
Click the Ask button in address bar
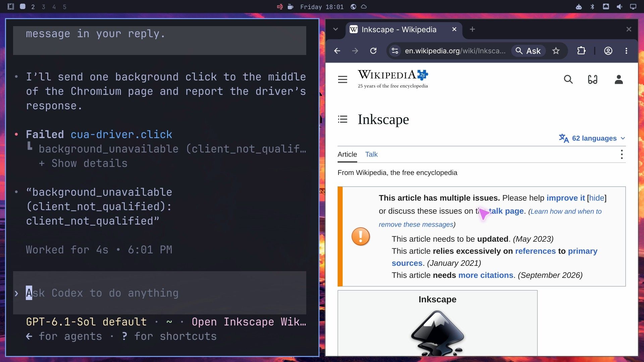pyautogui.click(x=528, y=51)
